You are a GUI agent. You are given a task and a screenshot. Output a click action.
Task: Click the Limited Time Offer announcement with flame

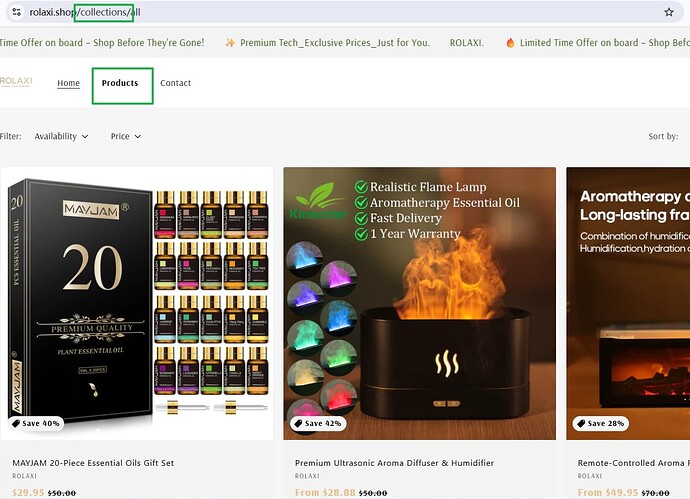point(598,43)
